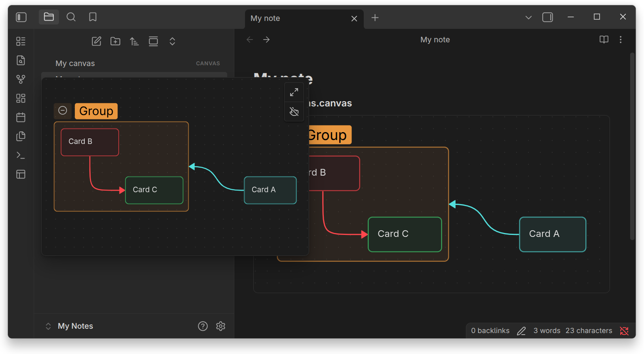Collapse the left sidebar
Image resolution: width=644 pixels, height=354 pixels.
coord(21,17)
